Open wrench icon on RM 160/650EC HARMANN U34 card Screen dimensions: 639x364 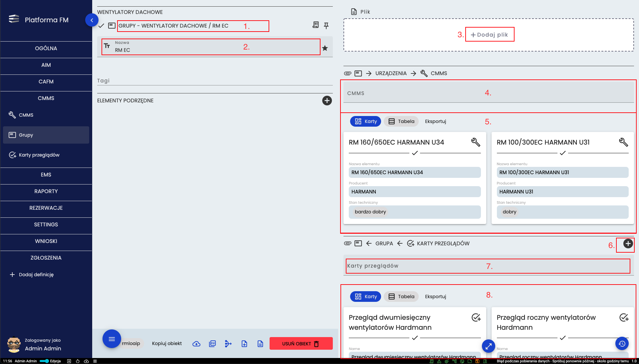click(476, 142)
